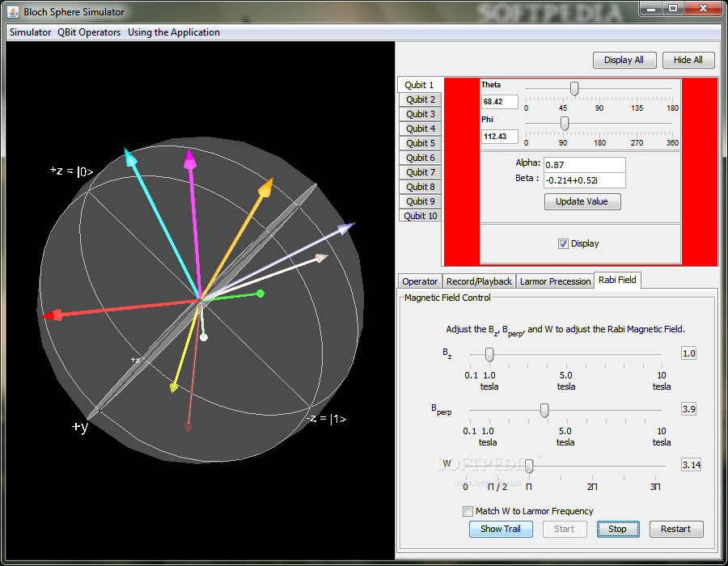Click the Theta slider handle

[574, 88]
